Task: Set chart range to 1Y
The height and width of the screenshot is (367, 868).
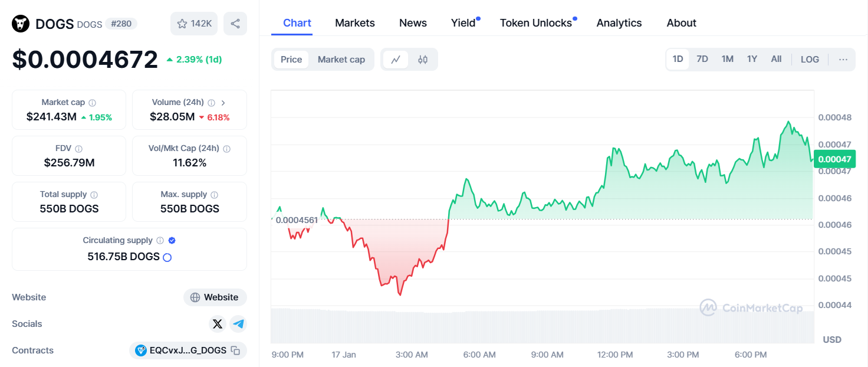Action: pos(752,59)
